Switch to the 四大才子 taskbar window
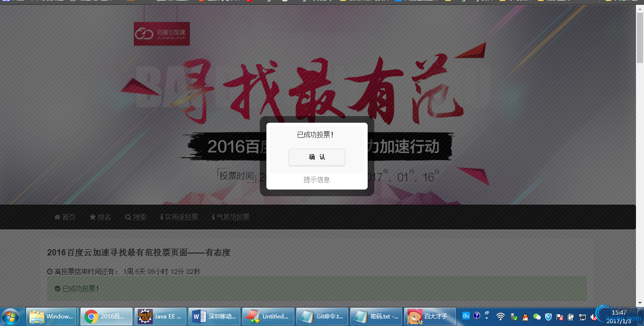The height and width of the screenshot is (326, 644). coord(430,317)
